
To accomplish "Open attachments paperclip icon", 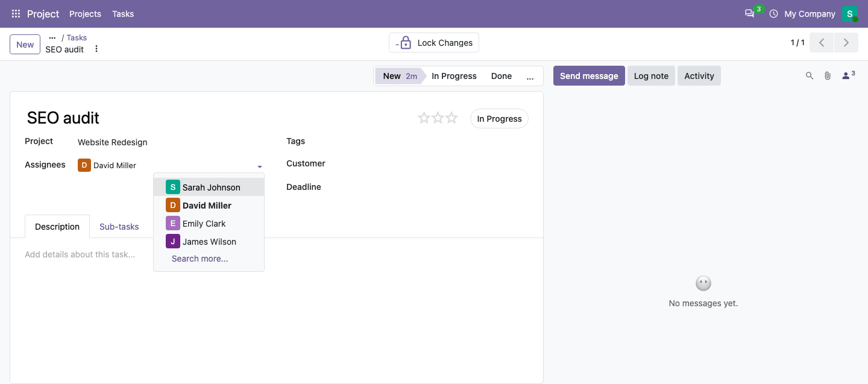I will click(828, 76).
